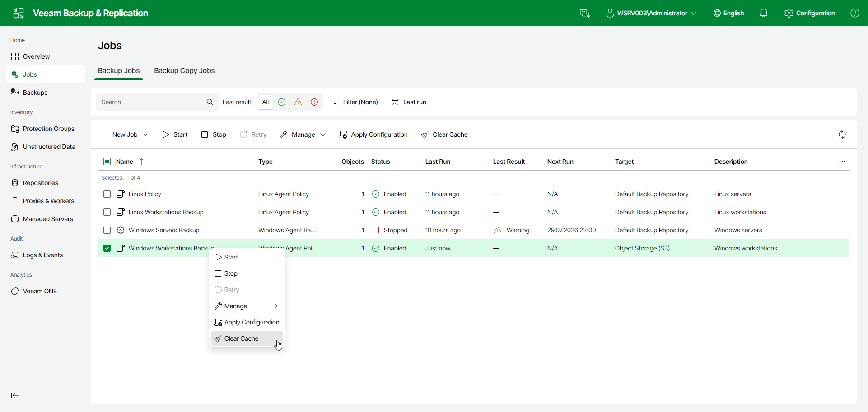Switch to Backup Copy Jobs tab
The height and width of the screenshot is (412, 868).
(x=184, y=71)
